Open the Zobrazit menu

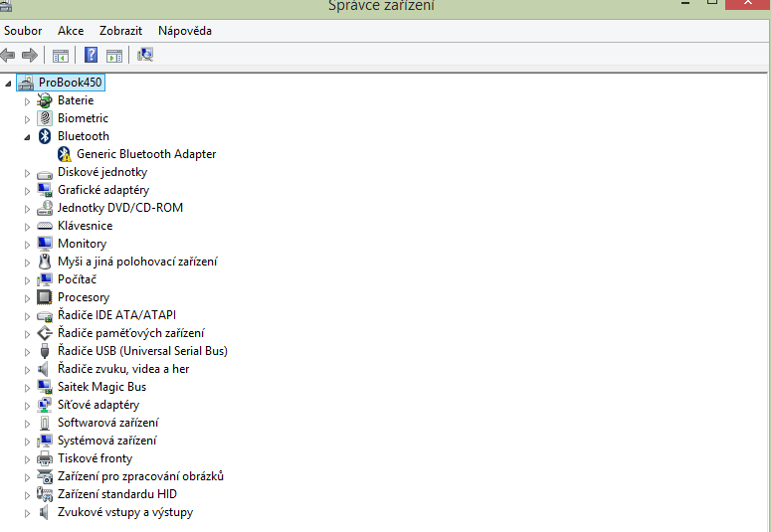[121, 31]
